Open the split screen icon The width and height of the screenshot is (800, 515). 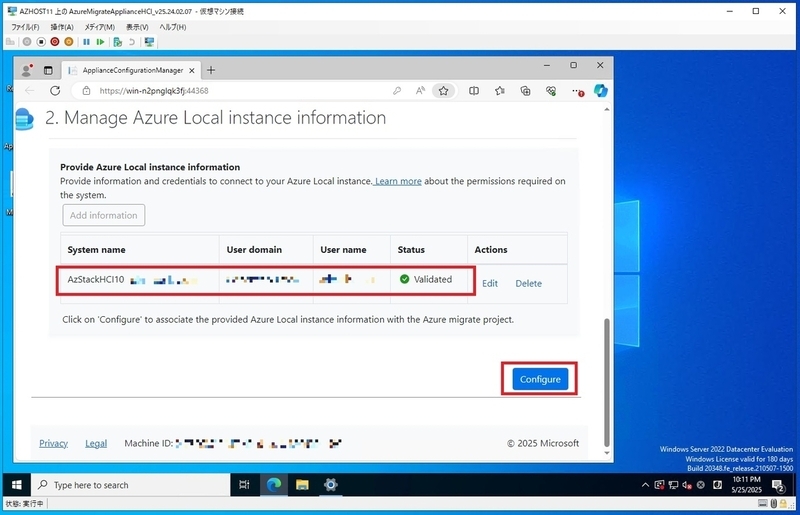(474, 91)
